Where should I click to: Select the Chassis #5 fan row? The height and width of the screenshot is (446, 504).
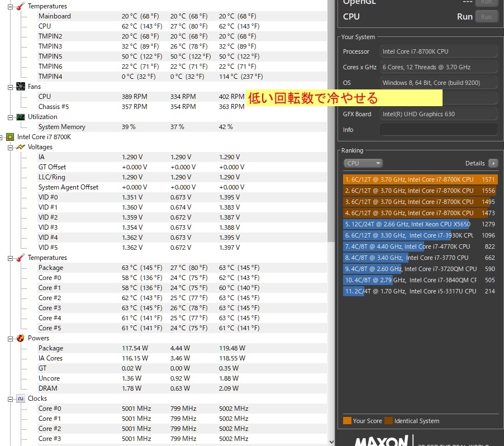click(x=182, y=107)
